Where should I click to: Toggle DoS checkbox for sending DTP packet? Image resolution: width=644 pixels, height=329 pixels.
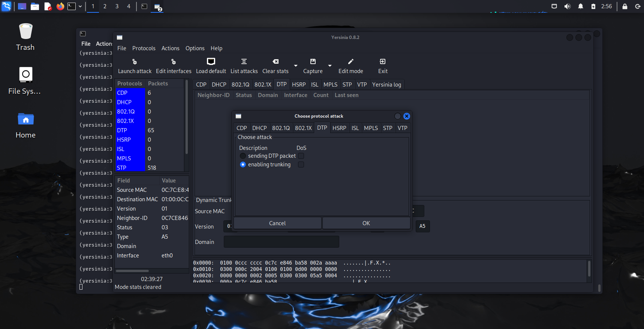tap(301, 156)
